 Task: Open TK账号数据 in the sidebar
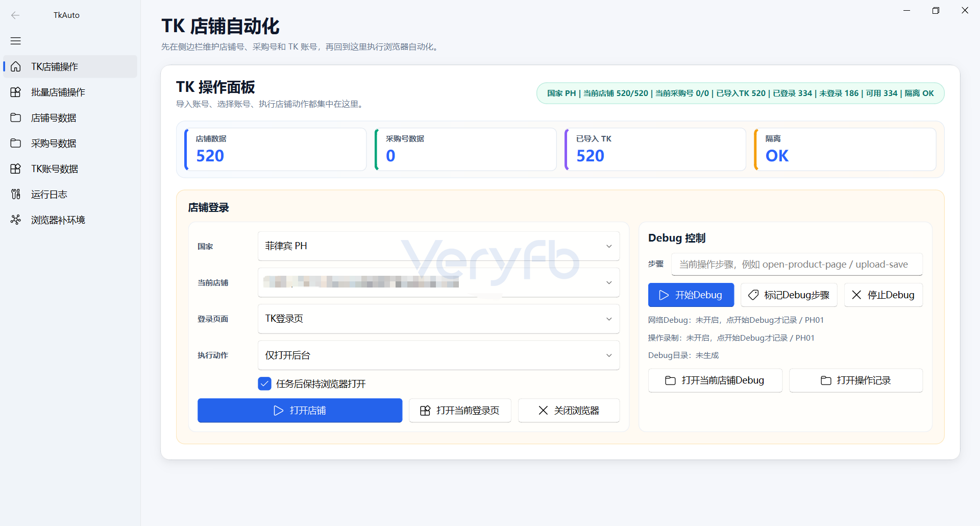[x=70, y=169]
